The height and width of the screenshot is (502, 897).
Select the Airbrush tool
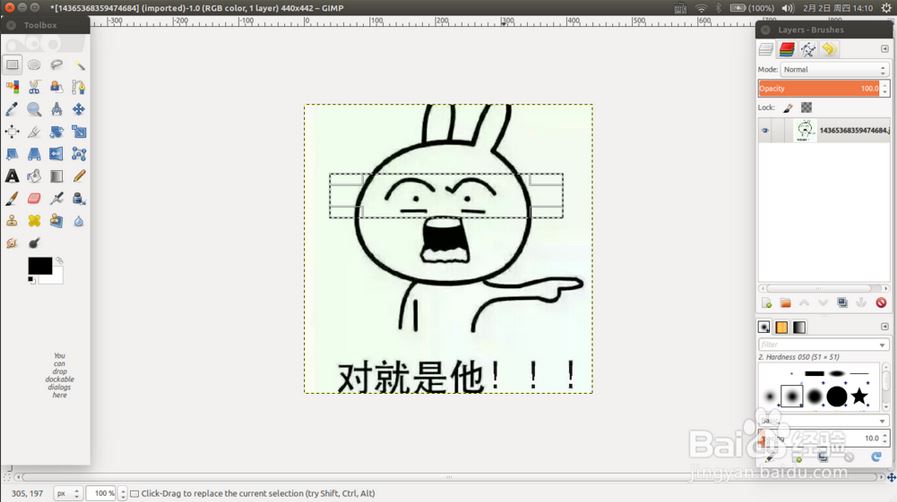coord(57,198)
